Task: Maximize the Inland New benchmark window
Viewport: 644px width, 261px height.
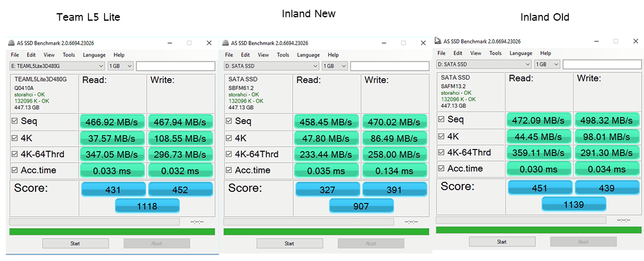Action: [403, 43]
